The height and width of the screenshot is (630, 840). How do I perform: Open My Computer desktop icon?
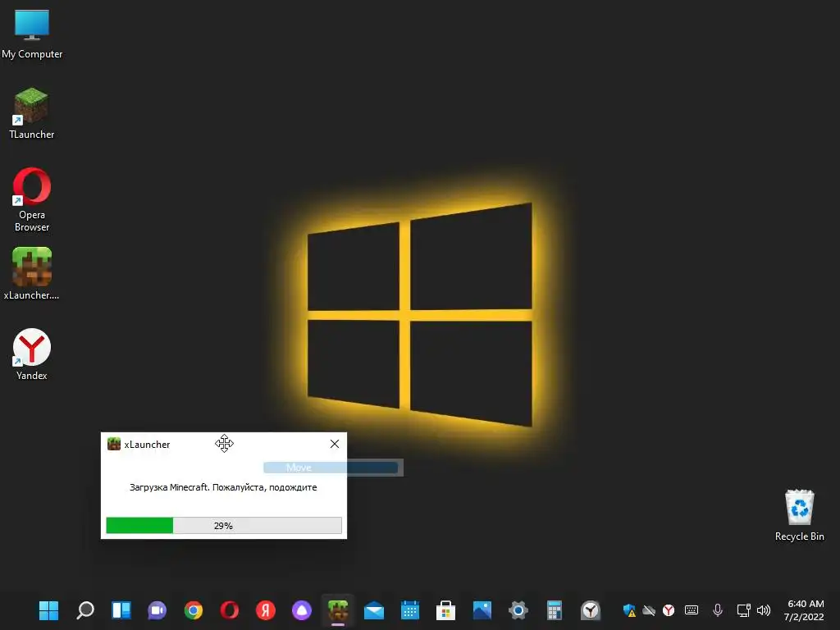[x=32, y=34]
